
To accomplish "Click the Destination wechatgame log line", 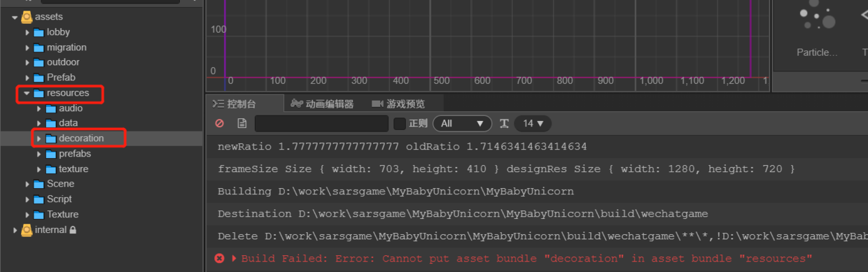I will tap(537, 214).
